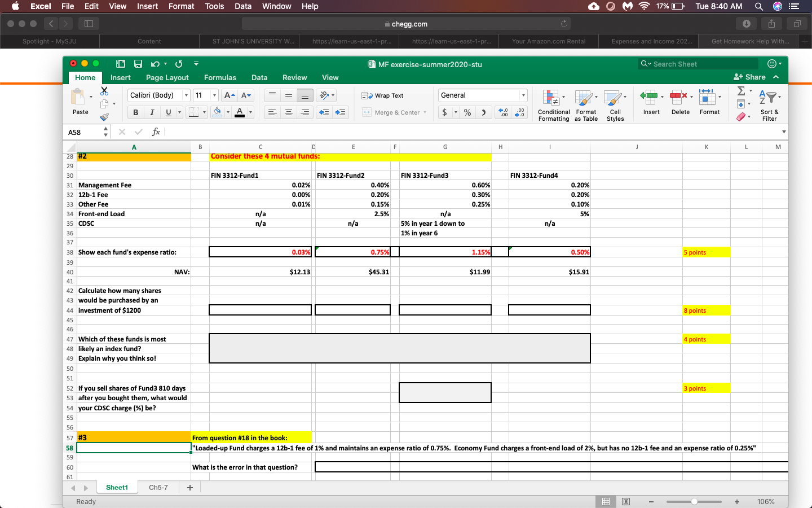The height and width of the screenshot is (508, 812).
Task: Click the Format cells button
Action: click(709, 102)
